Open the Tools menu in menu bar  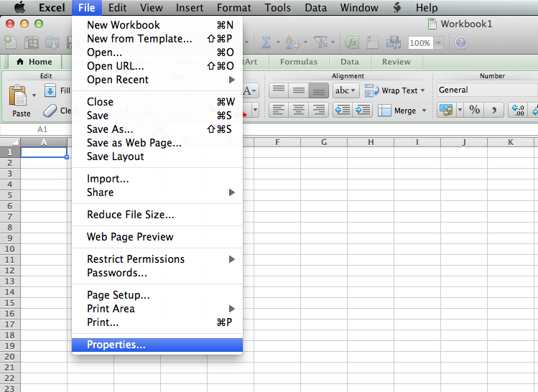click(277, 8)
